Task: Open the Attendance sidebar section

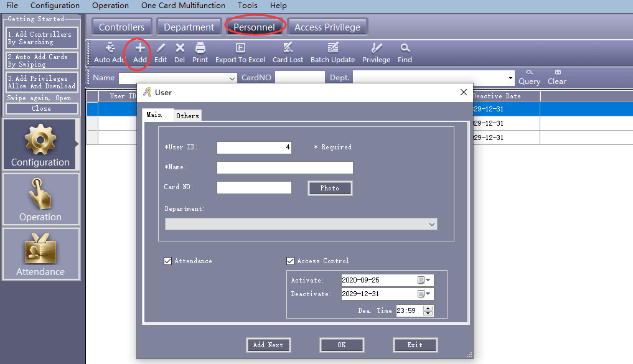Action: (x=41, y=254)
